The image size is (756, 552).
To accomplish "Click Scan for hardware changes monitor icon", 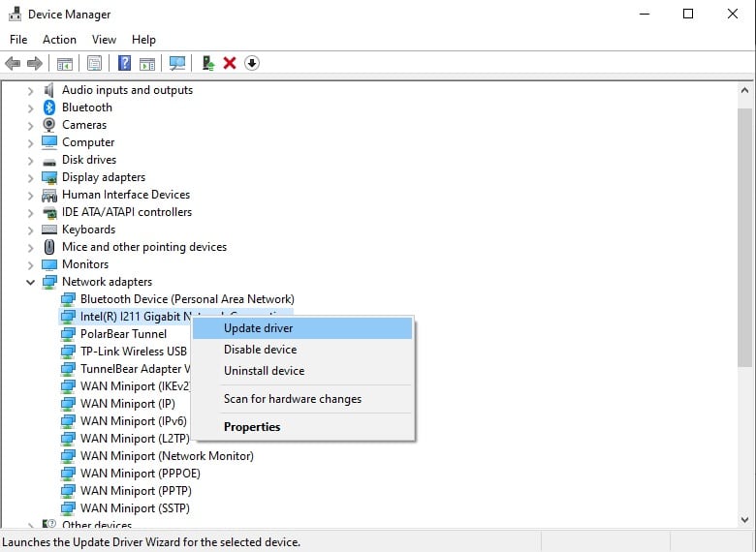I will (177, 63).
